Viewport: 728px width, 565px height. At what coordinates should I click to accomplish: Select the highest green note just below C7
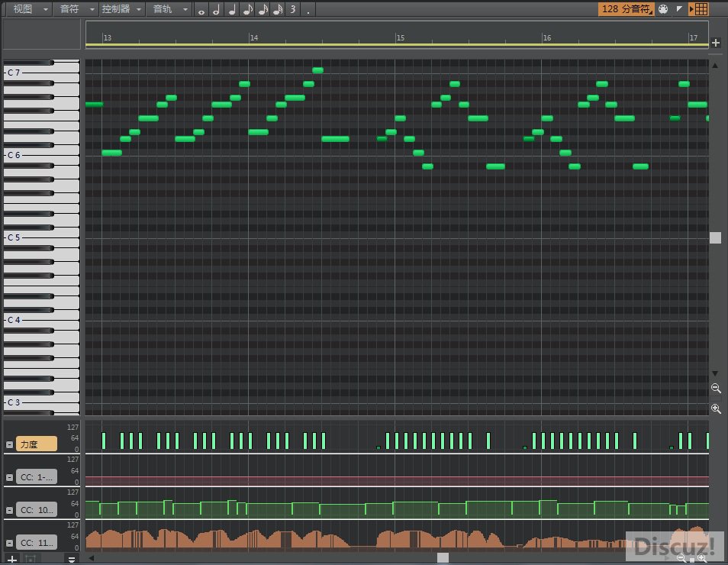(318, 70)
